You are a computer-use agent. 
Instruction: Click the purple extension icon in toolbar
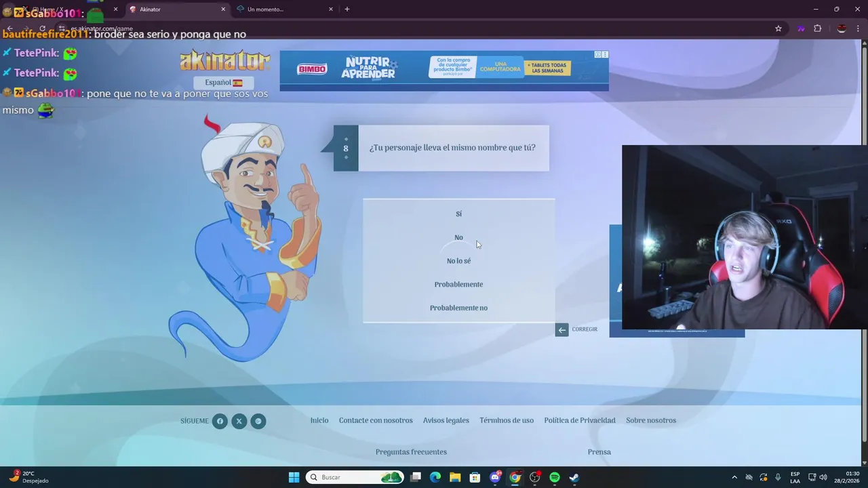pos(801,28)
